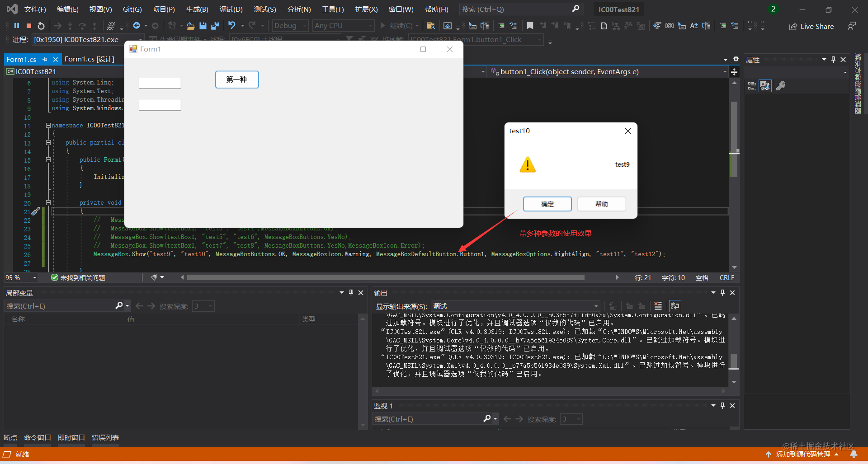Screen dimensions: 868x464
Task: Save the current file
Action: [x=203, y=26]
